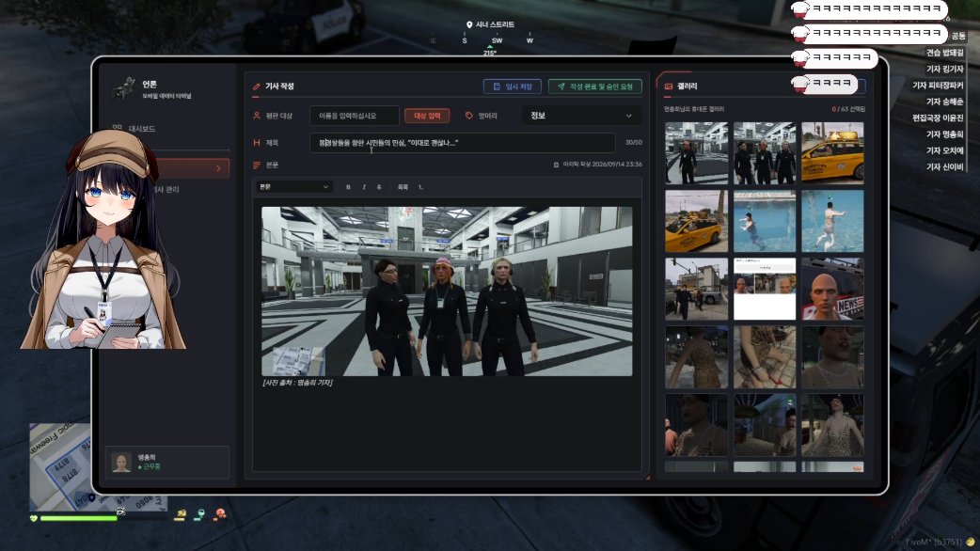Select gallery thumbnail of taxi under palm tree
This screenshot has width=980, height=551.
click(x=696, y=221)
